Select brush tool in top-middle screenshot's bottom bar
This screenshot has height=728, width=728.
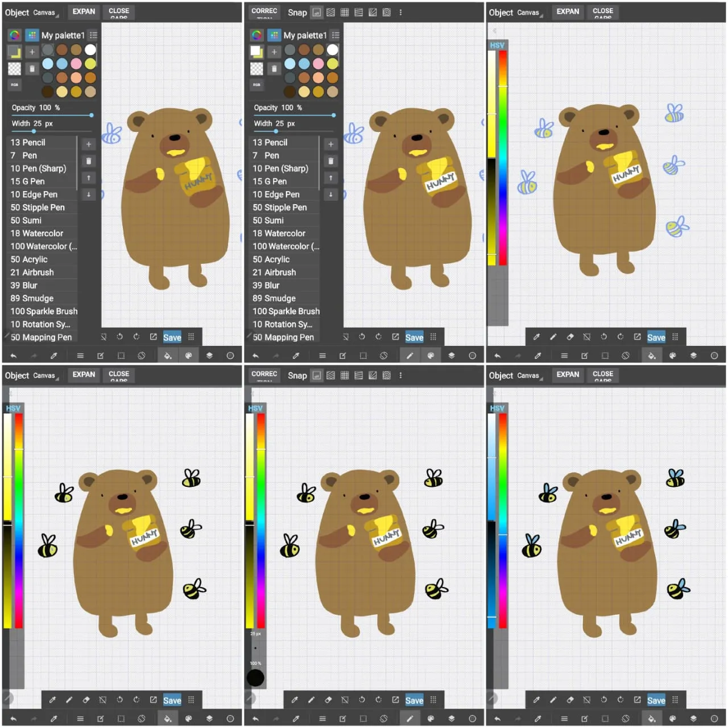coord(409,355)
